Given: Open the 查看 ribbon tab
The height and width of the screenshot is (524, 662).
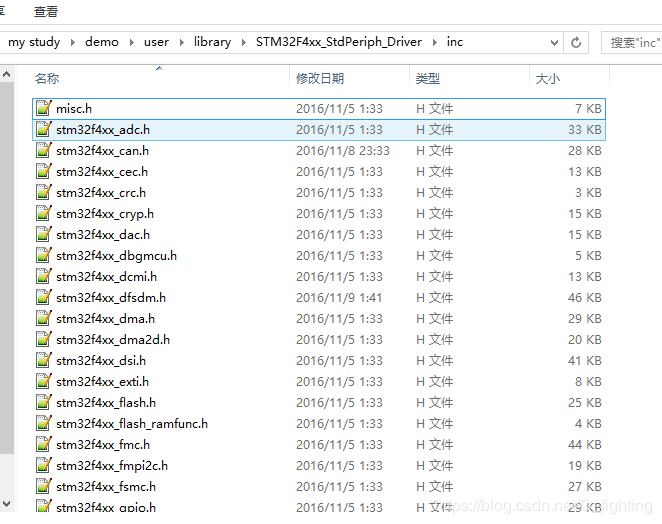Looking at the screenshot, I should 46,11.
